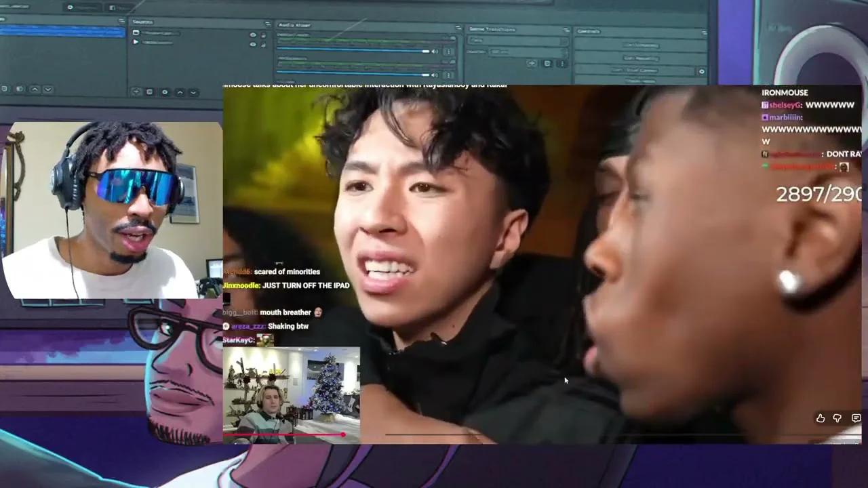
Task: Click the 'IRONMOUSE' chat header text
Action: pyautogui.click(x=785, y=93)
